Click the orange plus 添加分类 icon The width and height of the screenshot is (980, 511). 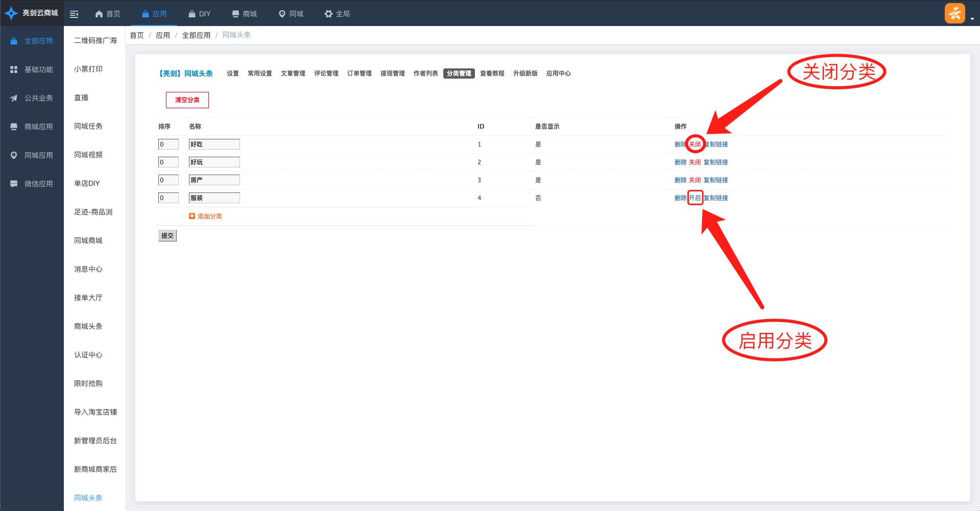pyautogui.click(x=192, y=216)
